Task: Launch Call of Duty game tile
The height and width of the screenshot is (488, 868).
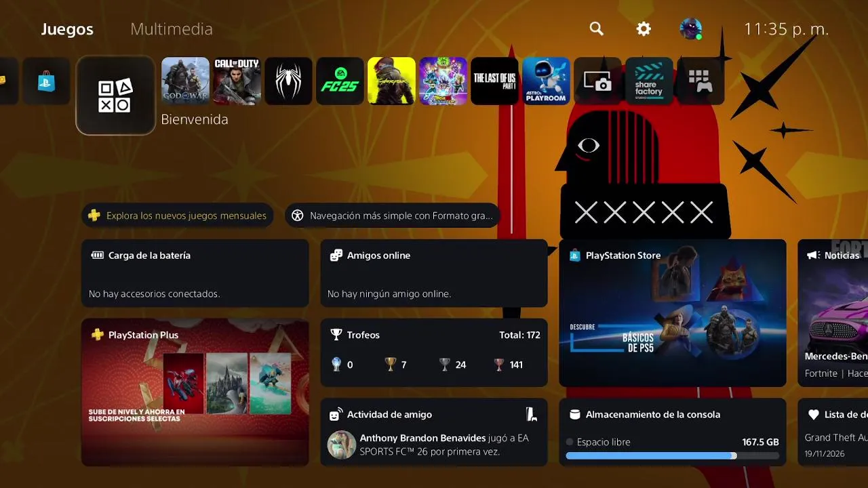Action: coord(237,81)
